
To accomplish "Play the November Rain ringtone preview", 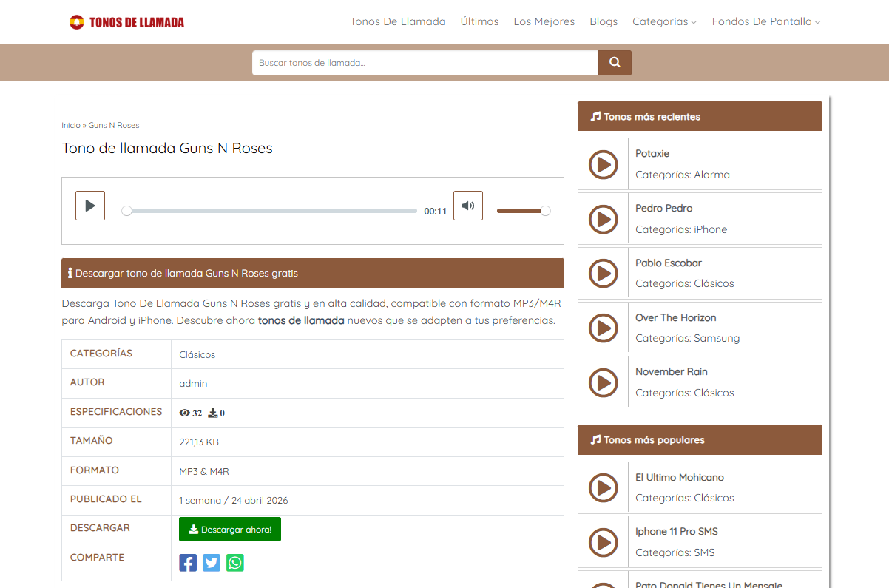I will pos(604,382).
